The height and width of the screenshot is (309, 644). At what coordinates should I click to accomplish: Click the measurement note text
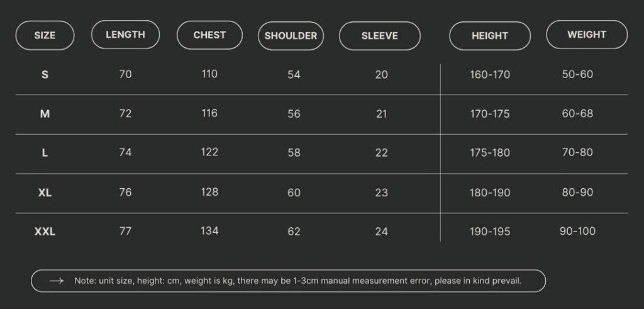(297, 281)
